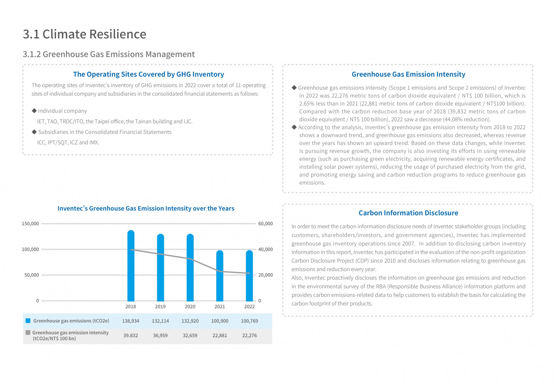Click 'The Operating Sites Covered by GHG Inventory' title
This screenshot has width=555, height=392.
pyautogui.click(x=149, y=74)
